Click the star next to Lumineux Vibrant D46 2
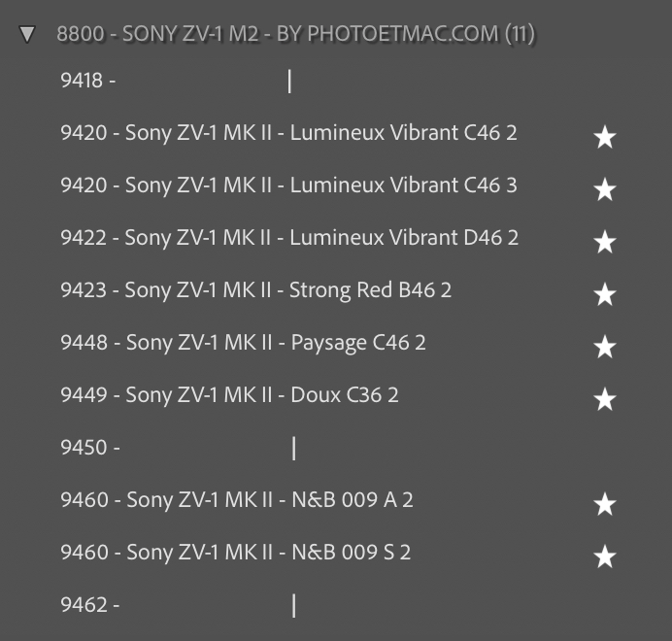The height and width of the screenshot is (641, 672). pyautogui.click(x=604, y=242)
